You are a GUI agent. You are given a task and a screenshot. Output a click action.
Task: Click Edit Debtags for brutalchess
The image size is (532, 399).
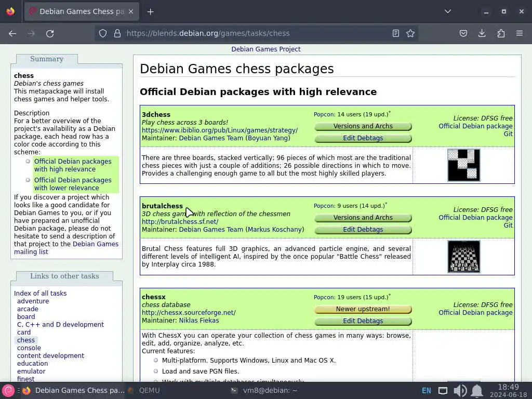coord(363,230)
